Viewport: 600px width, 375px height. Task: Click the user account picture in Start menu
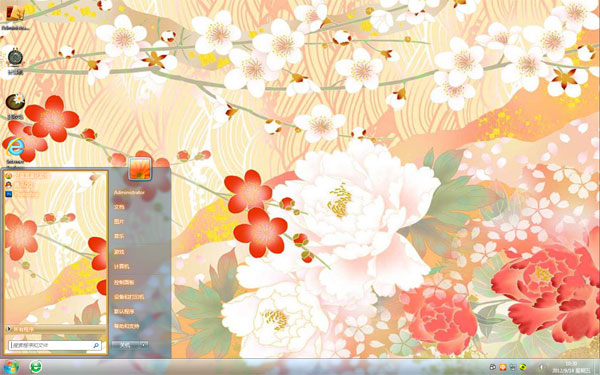140,169
